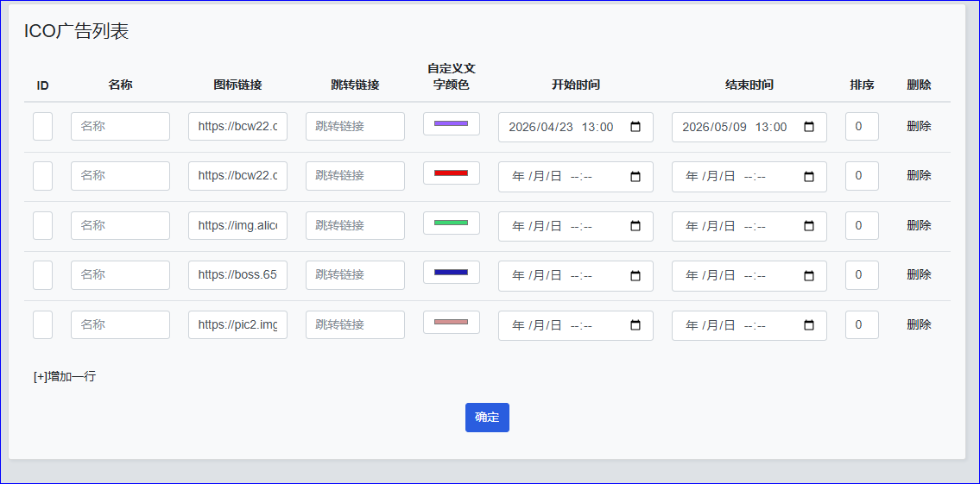Open calendar icon in fifth row end time
The image size is (980, 484).
point(809,325)
